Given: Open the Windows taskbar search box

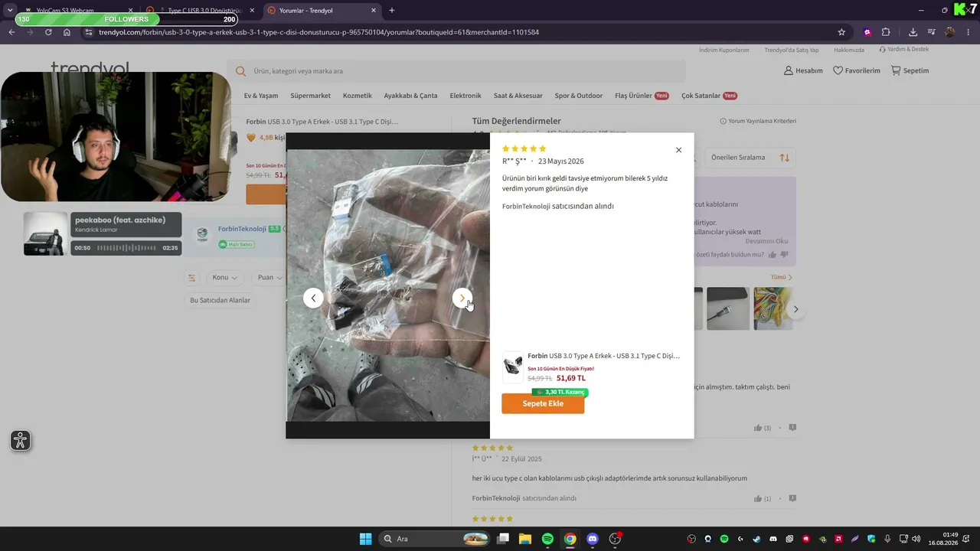Looking at the screenshot, I should pyautogui.click(x=435, y=539).
